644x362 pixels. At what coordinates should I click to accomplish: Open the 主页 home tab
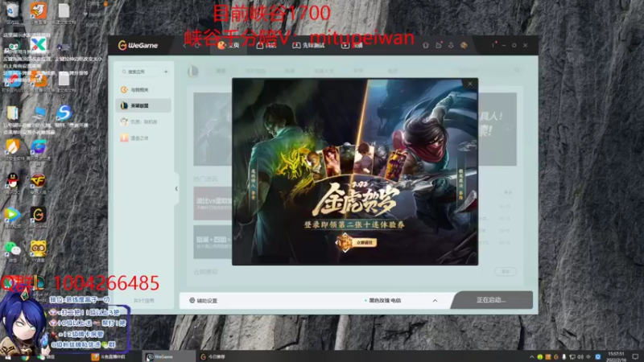[x=229, y=45]
